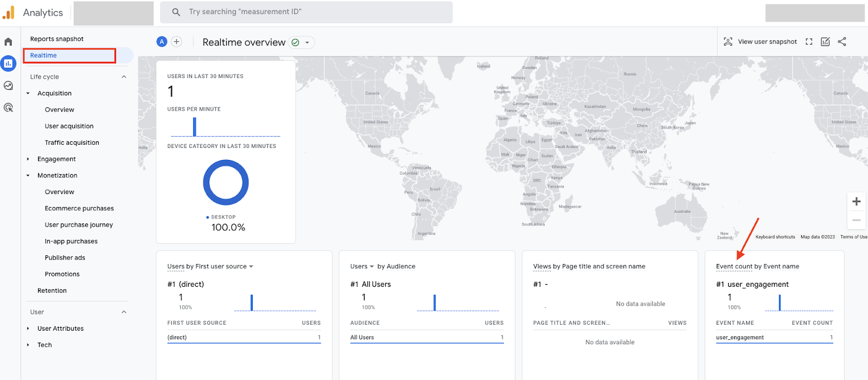This screenshot has height=380, width=868.
Task: Open Ecommerce purchases report
Action: (79, 208)
